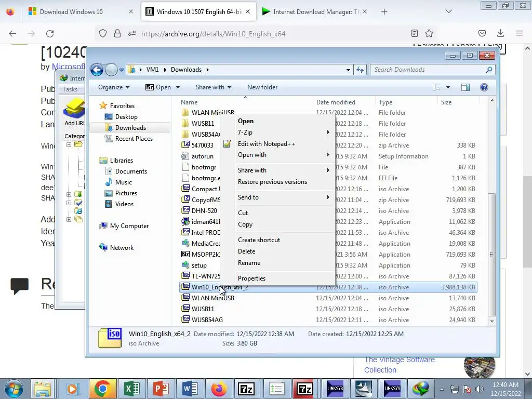This screenshot has width=532, height=399.
Task: Open the Firefox downloads arrow icon
Action: click(500, 33)
